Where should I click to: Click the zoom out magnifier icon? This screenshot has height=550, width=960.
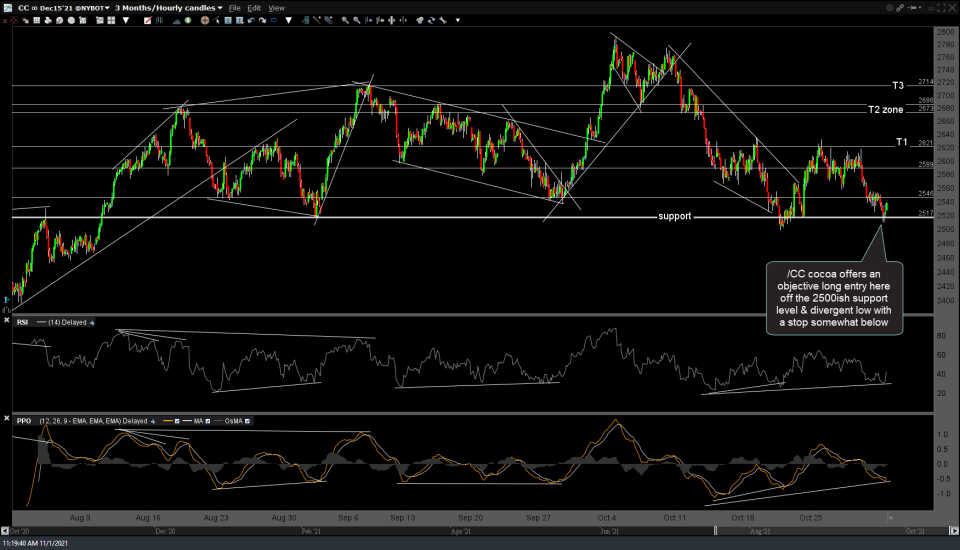pos(357,19)
